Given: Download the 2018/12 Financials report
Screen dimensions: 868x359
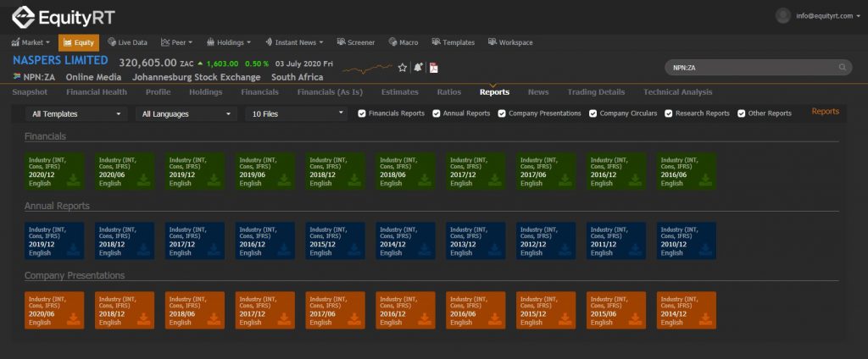Looking at the screenshot, I should click(x=354, y=179).
